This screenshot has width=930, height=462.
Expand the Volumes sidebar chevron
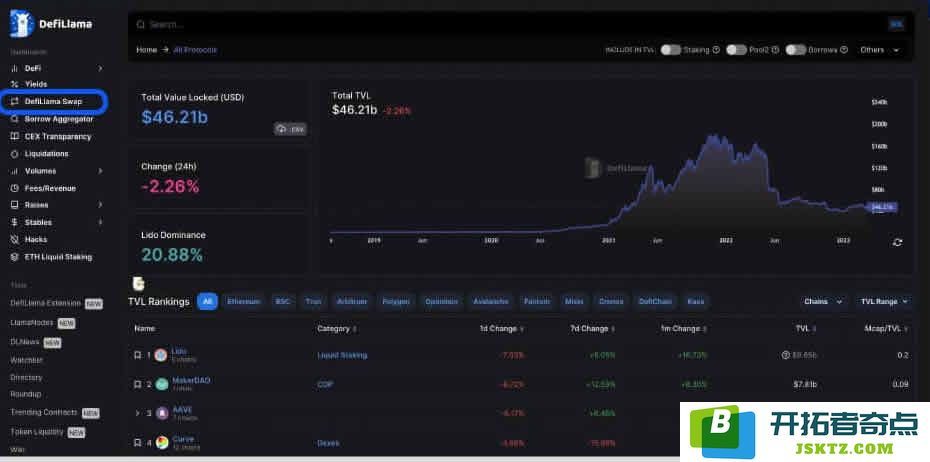point(100,171)
